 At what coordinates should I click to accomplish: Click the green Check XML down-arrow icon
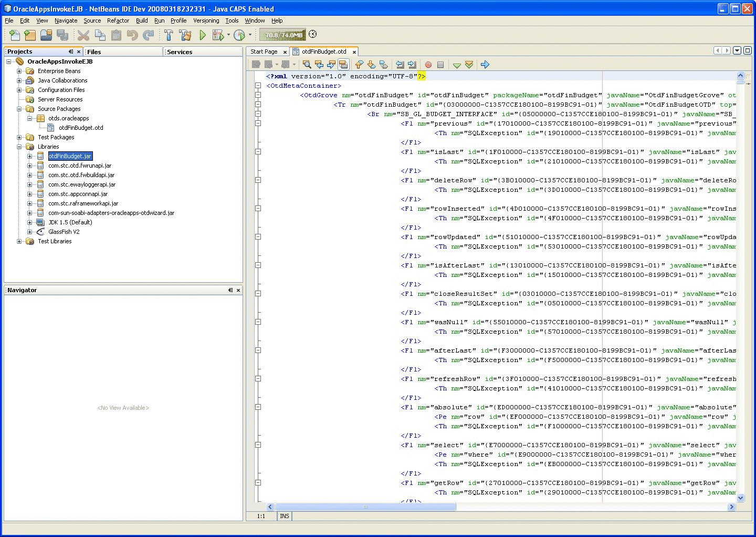[x=457, y=65]
